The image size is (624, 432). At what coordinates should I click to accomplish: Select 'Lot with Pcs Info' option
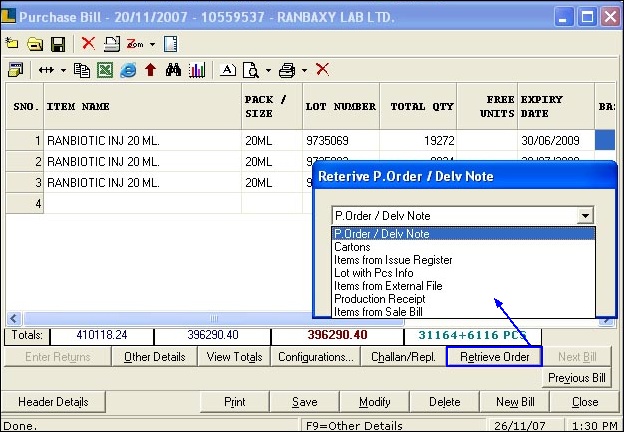coord(463,273)
